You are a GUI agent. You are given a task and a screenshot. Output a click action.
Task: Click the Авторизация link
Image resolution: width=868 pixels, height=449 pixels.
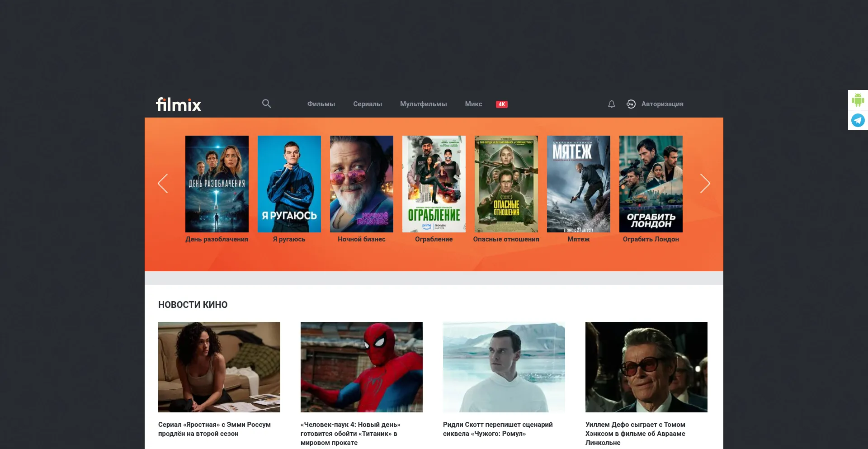pyautogui.click(x=662, y=104)
